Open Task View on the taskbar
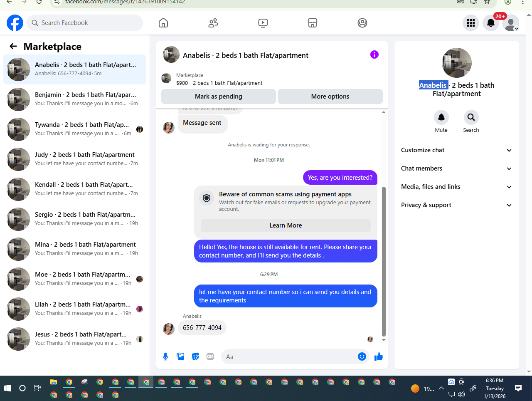 click(x=37, y=388)
